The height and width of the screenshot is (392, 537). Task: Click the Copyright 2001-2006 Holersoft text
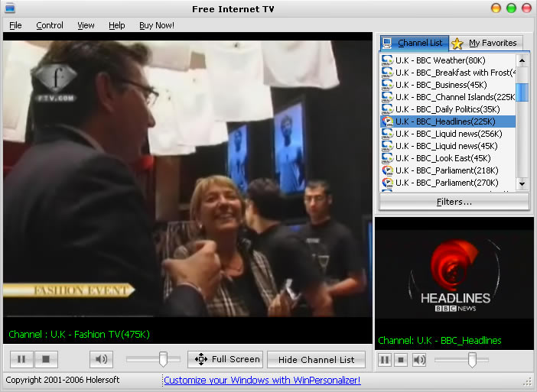click(x=62, y=380)
